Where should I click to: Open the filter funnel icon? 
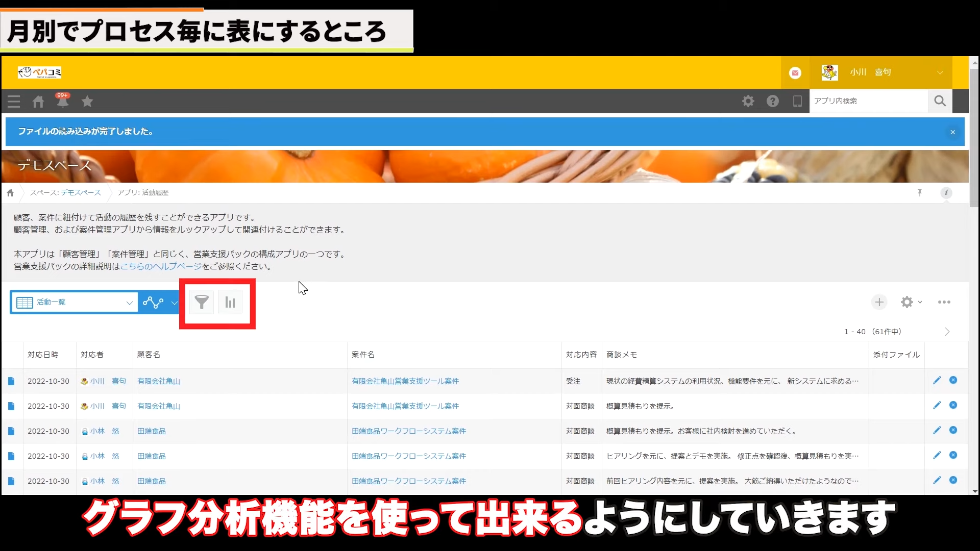coord(202,303)
